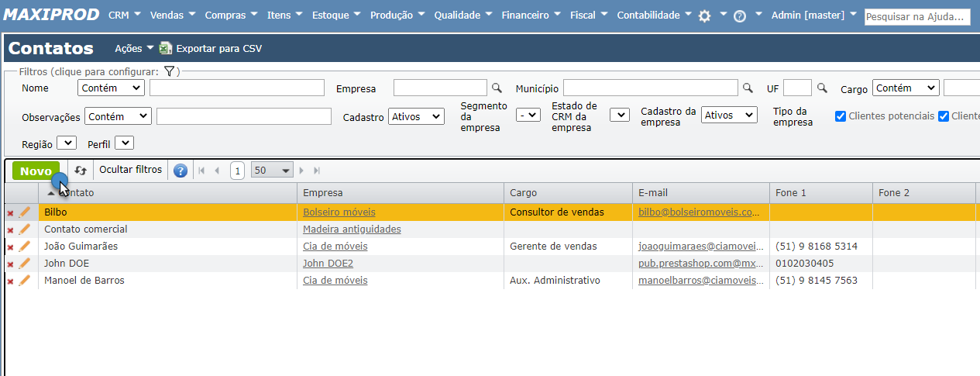Open Estado de CRM da empresa dropdown
The width and height of the screenshot is (980, 376).
pos(620,115)
